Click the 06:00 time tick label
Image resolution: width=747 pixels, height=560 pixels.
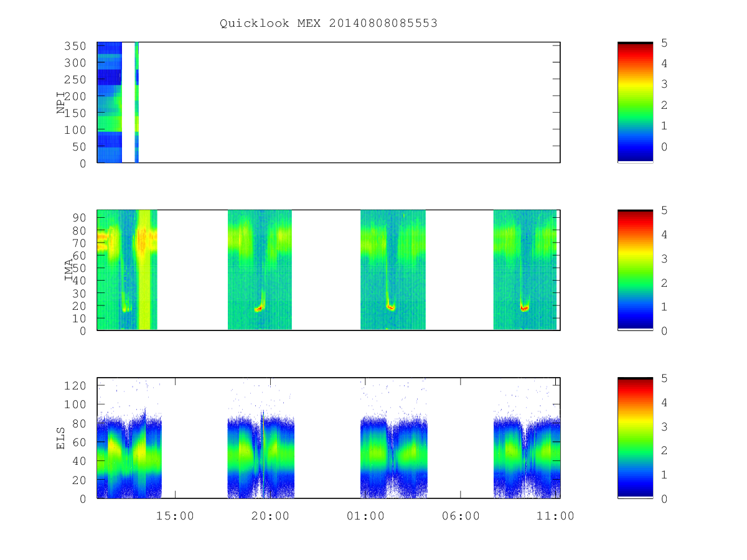(461, 516)
